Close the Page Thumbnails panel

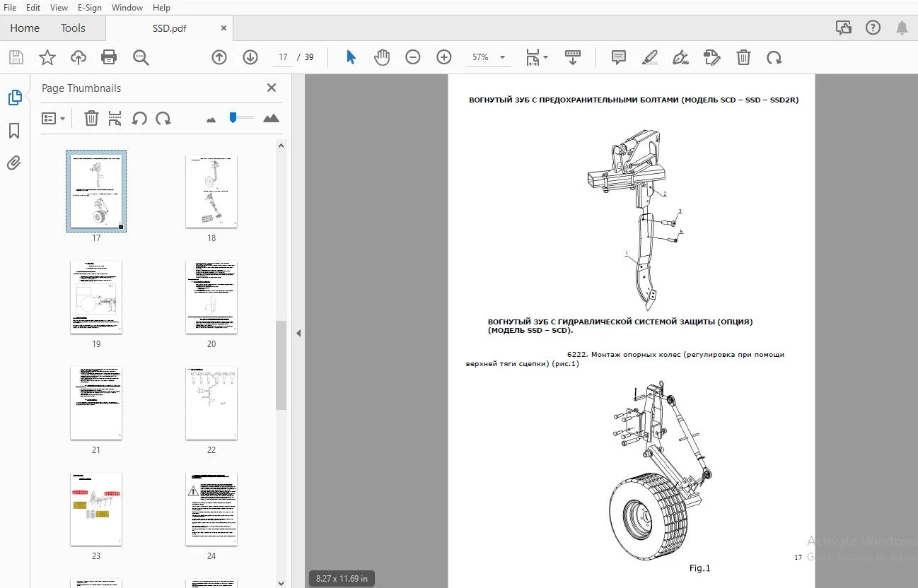pos(272,88)
